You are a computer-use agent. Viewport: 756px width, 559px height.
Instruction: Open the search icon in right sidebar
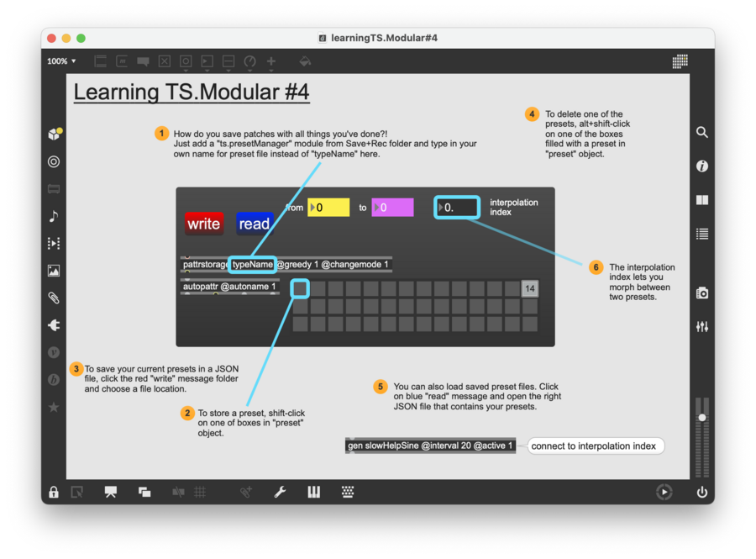[x=702, y=132]
